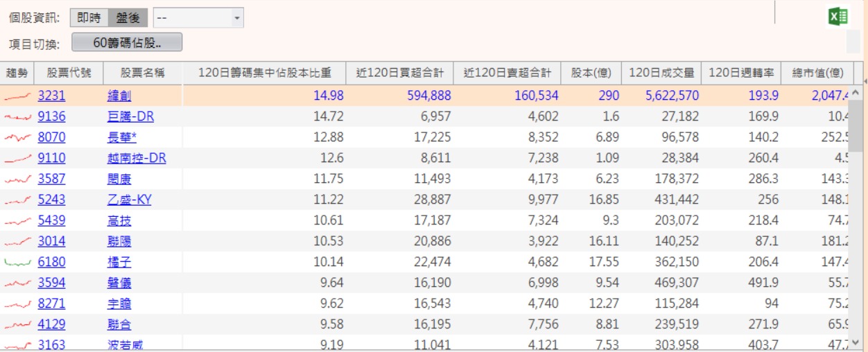Click the vertical scrollbar thumb
This screenshot has width=868, height=352.
[856, 125]
